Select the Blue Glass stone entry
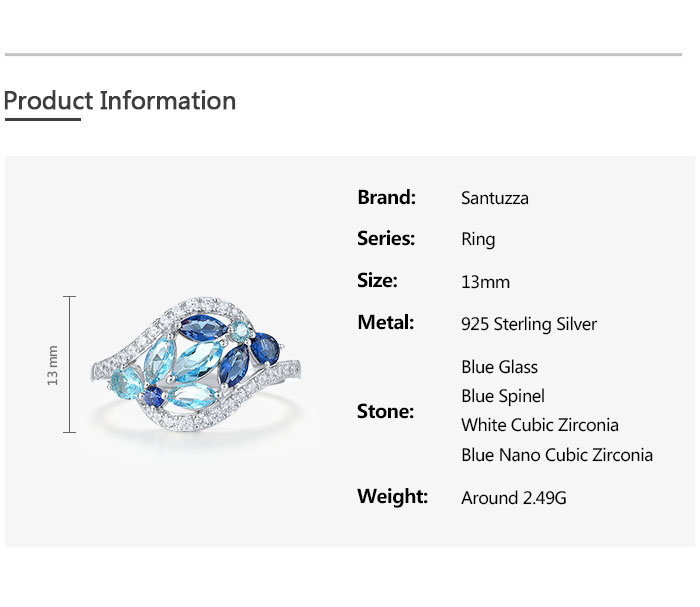The height and width of the screenshot is (607, 700). pos(499,367)
